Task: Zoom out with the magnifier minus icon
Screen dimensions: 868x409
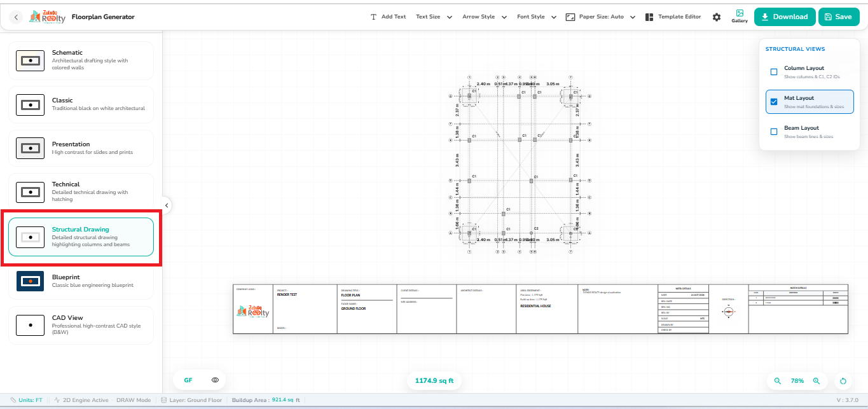Action: 777,380
